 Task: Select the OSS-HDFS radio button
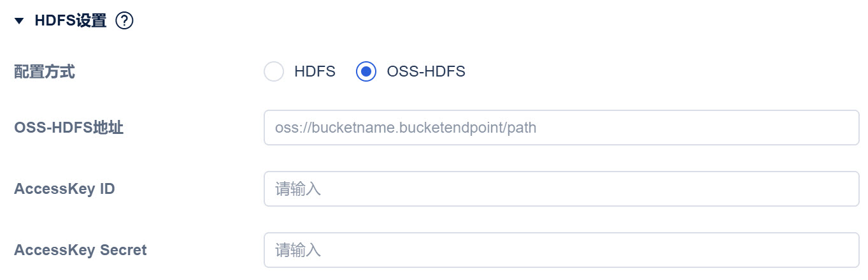[366, 71]
